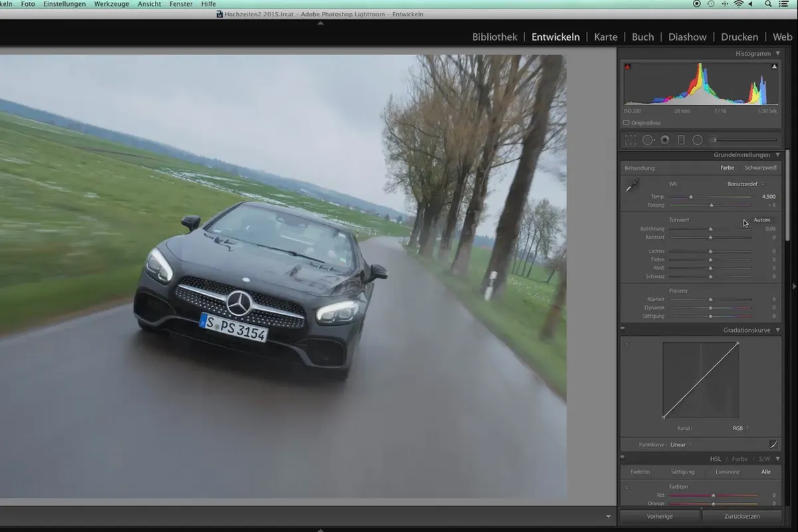Viewport: 798px width, 532px height.
Task: Toggle Gradationskurve panel on/off switch
Action: 622,329
